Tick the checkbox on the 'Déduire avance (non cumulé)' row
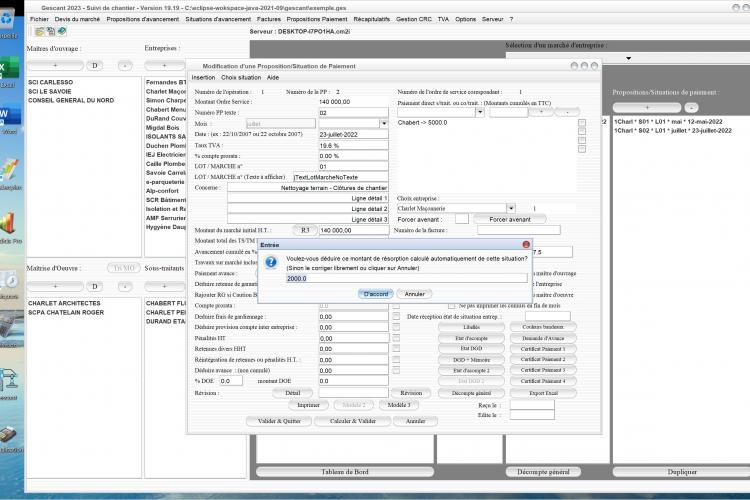The image size is (750, 500). point(396,370)
